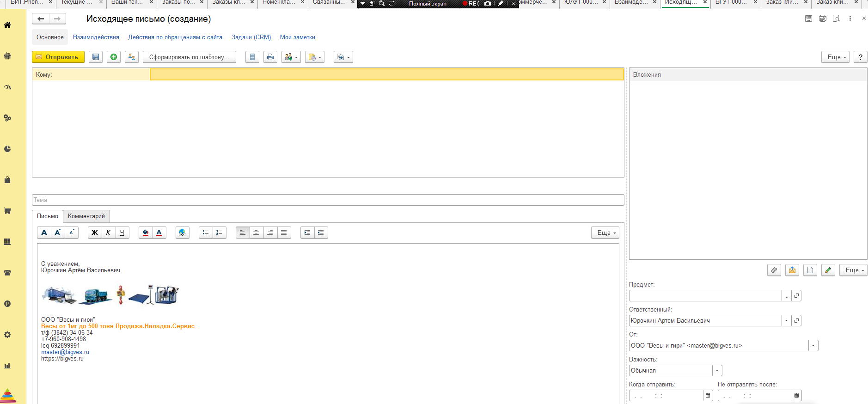This screenshot has height=404, width=868.
Task: Click the print icon in the toolbar
Action: [x=270, y=57]
